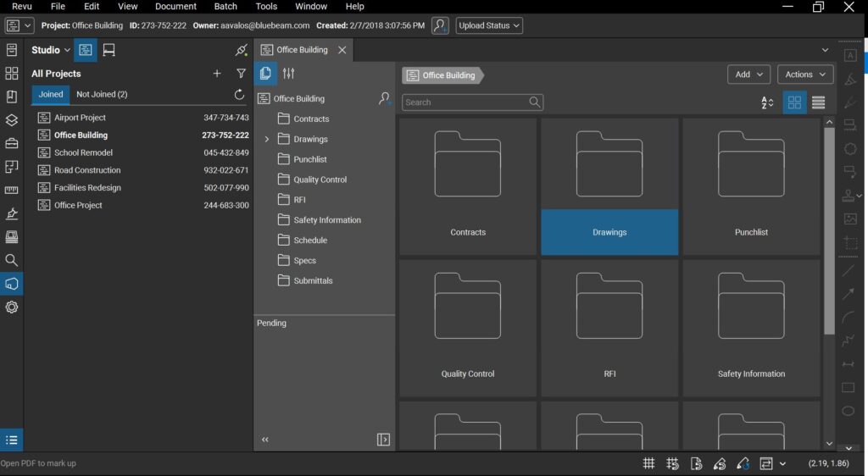Open project settings sliders icon
868x476 pixels.
288,74
